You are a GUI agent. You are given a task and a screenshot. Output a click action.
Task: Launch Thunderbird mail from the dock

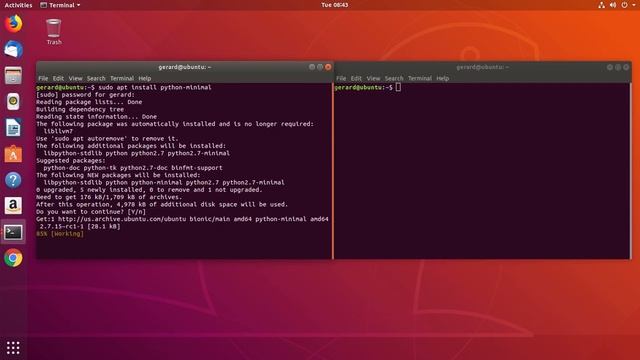(13, 49)
